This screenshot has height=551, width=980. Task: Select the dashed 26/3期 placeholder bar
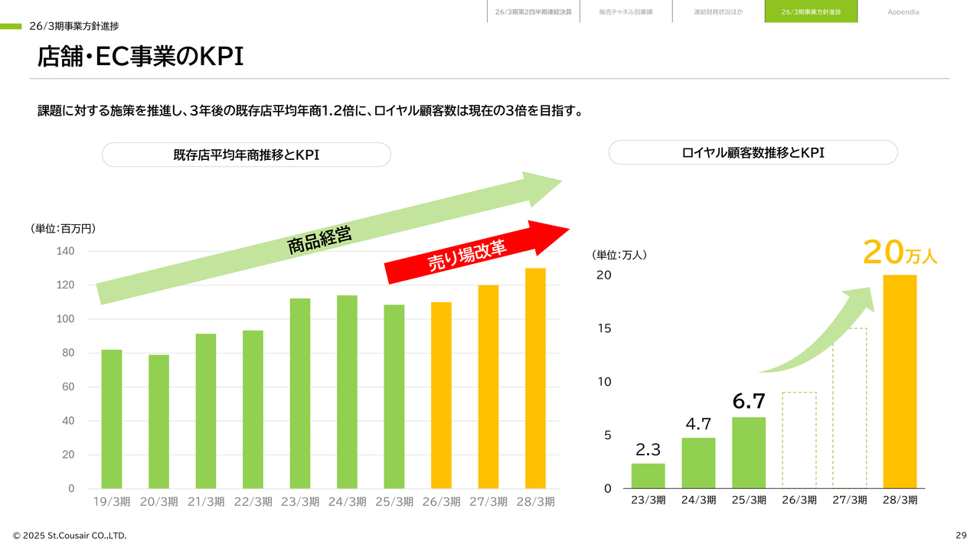(799, 440)
